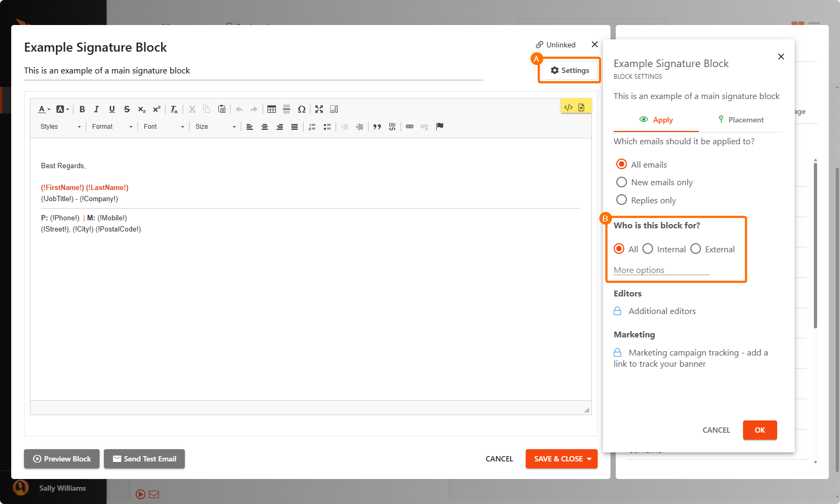
Task: Click the italic formatting icon
Action: [96, 109]
